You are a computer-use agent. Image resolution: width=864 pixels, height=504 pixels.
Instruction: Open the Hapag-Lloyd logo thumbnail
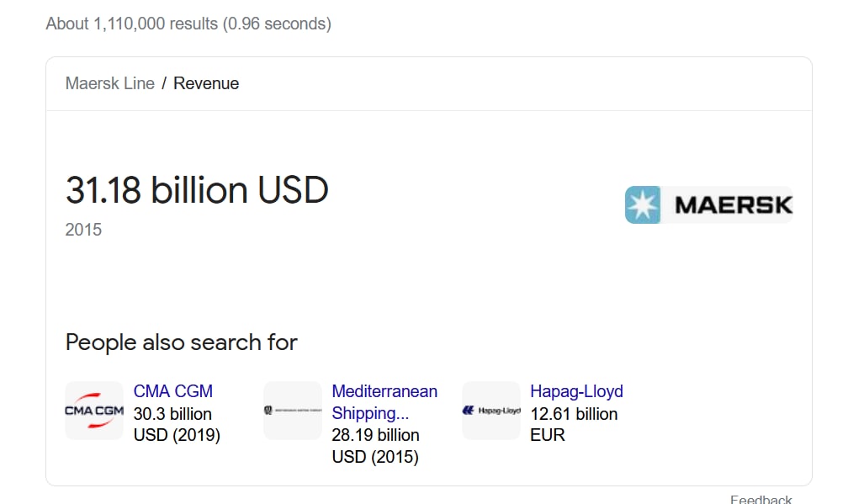pyautogui.click(x=491, y=411)
